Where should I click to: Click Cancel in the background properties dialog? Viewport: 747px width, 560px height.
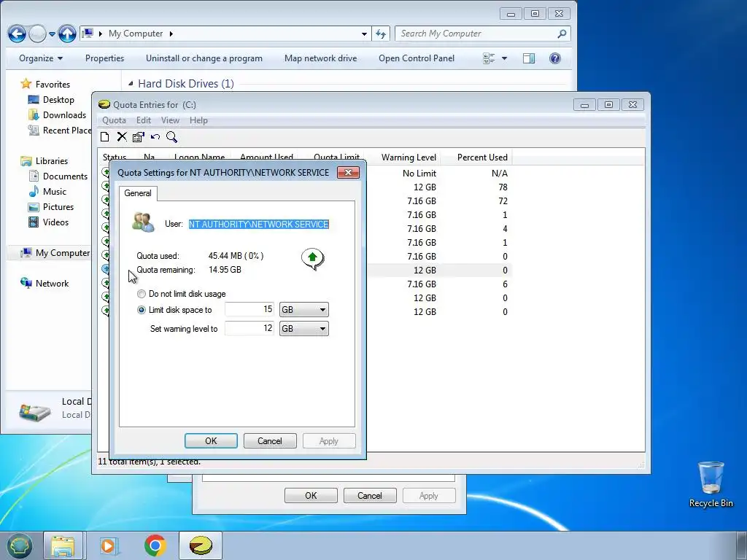pyautogui.click(x=370, y=496)
